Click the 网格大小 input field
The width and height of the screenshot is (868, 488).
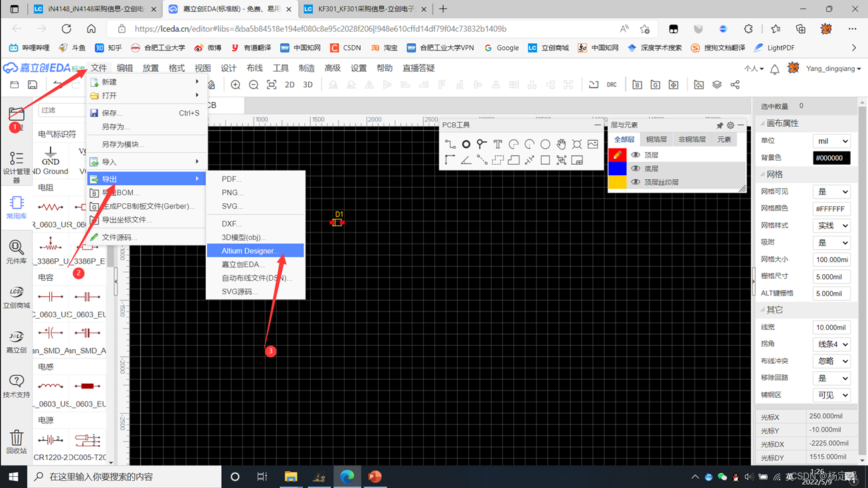click(x=831, y=260)
